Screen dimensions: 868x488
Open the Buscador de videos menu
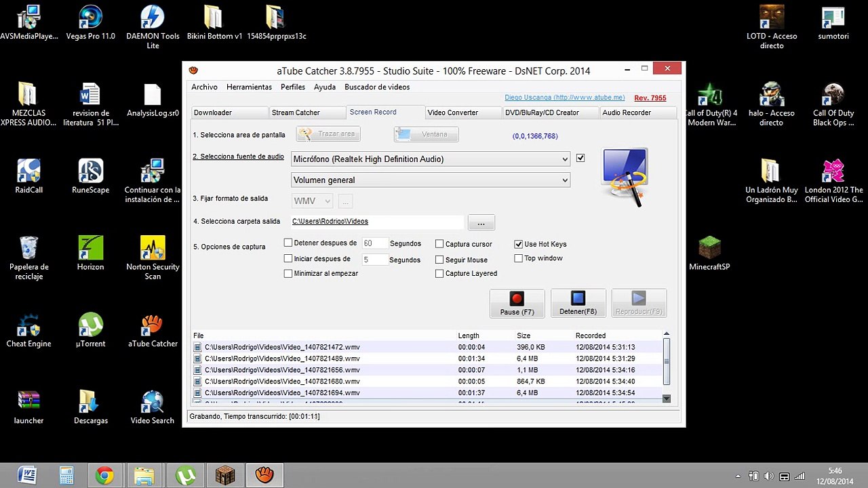click(377, 87)
